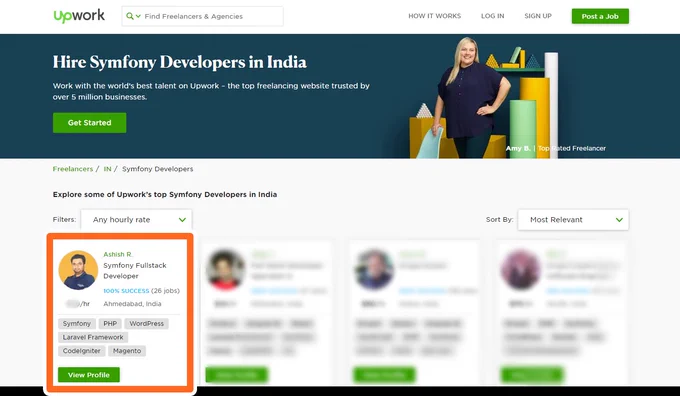The height and width of the screenshot is (396, 680).
Task: Click Symfony Fullstack Developer title
Action: (x=135, y=271)
